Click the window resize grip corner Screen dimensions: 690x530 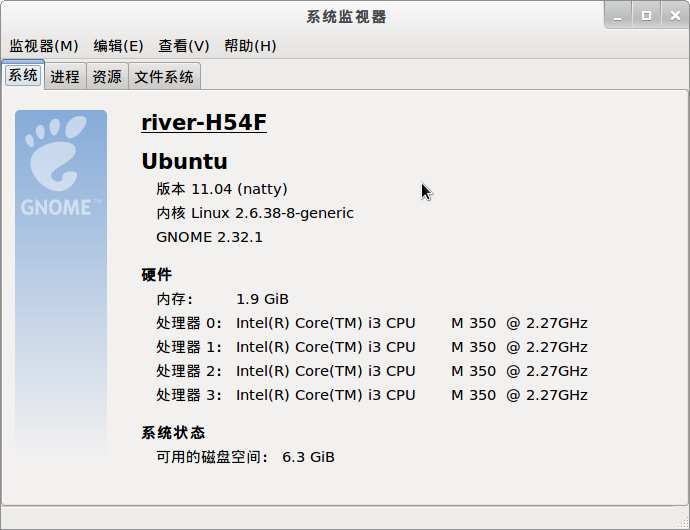click(683, 523)
